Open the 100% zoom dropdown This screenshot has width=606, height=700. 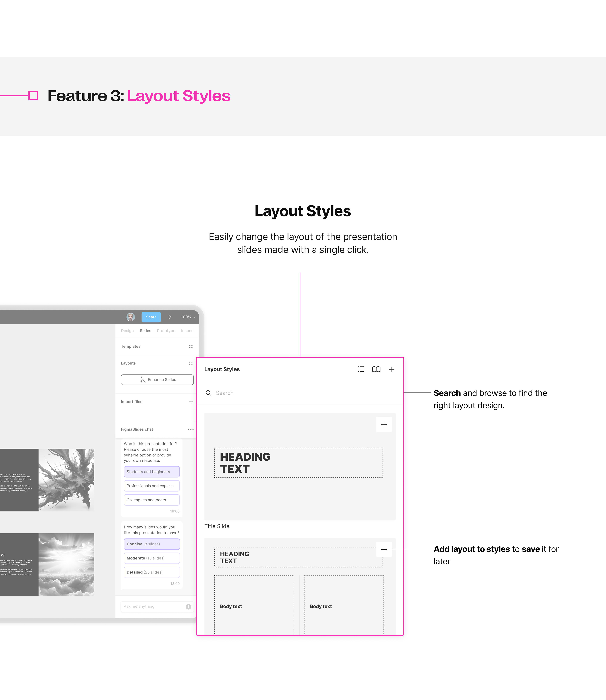click(x=188, y=317)
